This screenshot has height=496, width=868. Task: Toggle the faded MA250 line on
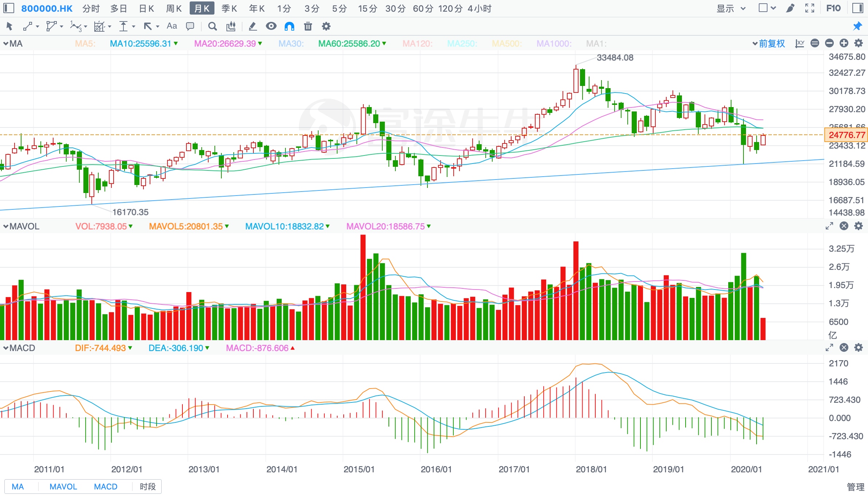click(462, 43)
